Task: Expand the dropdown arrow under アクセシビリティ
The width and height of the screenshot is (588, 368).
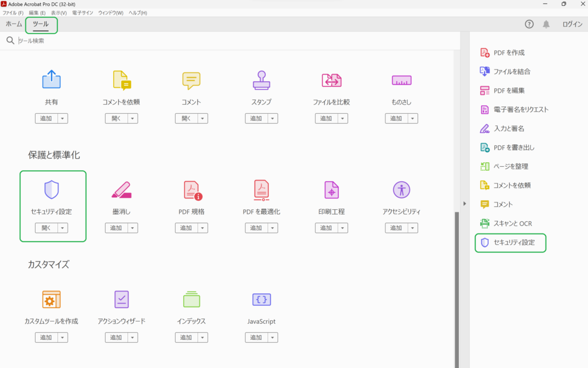Action: coord(413,228)
